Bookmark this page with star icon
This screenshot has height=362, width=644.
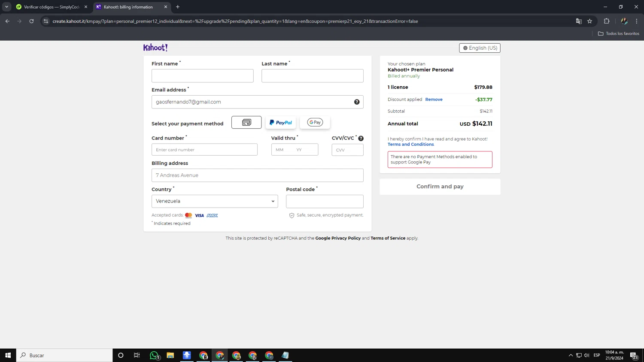[589, 21]
